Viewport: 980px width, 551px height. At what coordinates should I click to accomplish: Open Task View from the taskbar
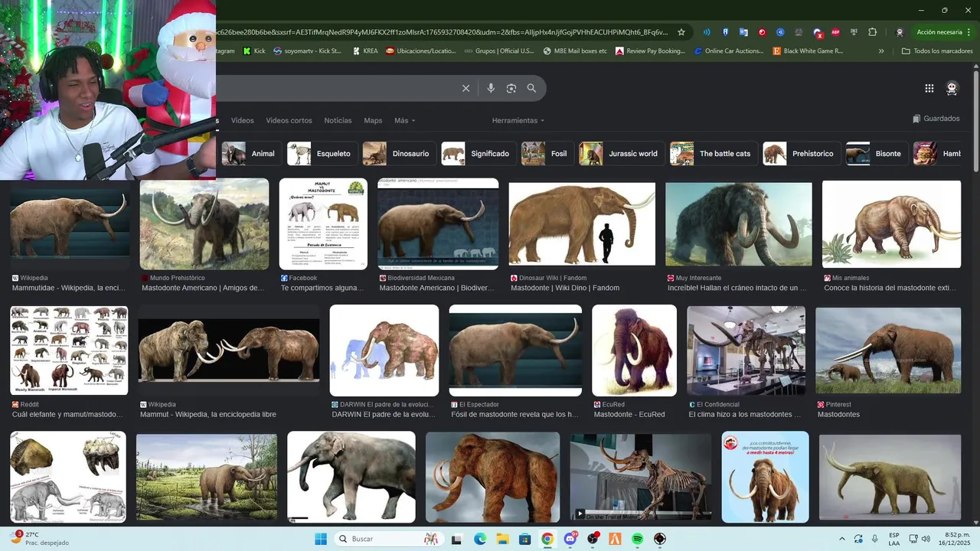457,539
